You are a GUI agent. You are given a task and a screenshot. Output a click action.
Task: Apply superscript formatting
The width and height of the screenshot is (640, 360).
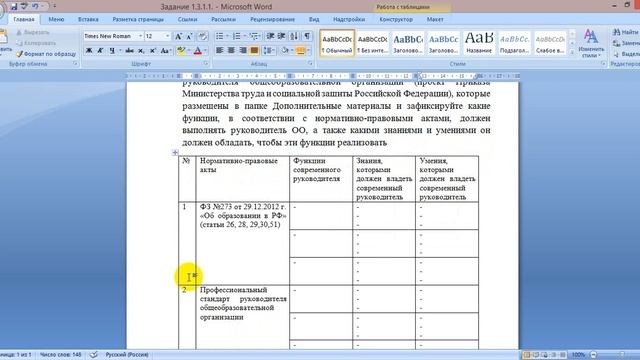152,51
